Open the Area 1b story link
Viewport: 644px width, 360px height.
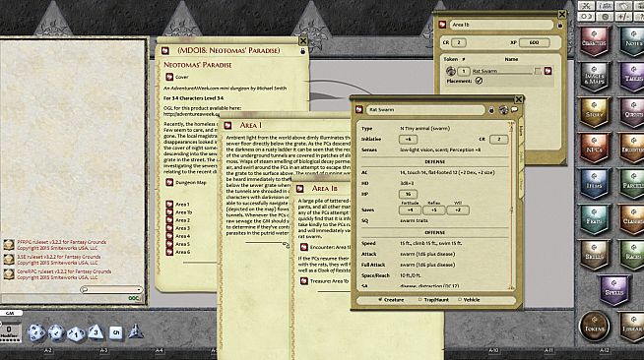(169, 212)
